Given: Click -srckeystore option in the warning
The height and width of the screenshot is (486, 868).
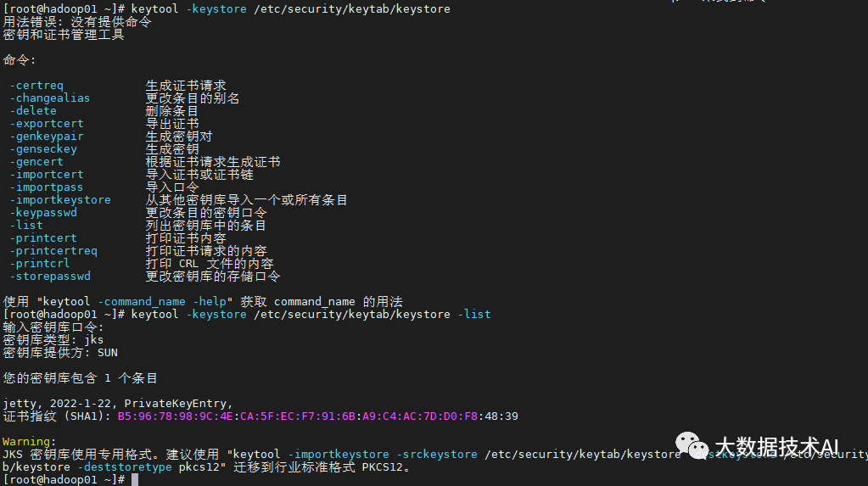Looking at the screenshot, I should click(437, 455).
